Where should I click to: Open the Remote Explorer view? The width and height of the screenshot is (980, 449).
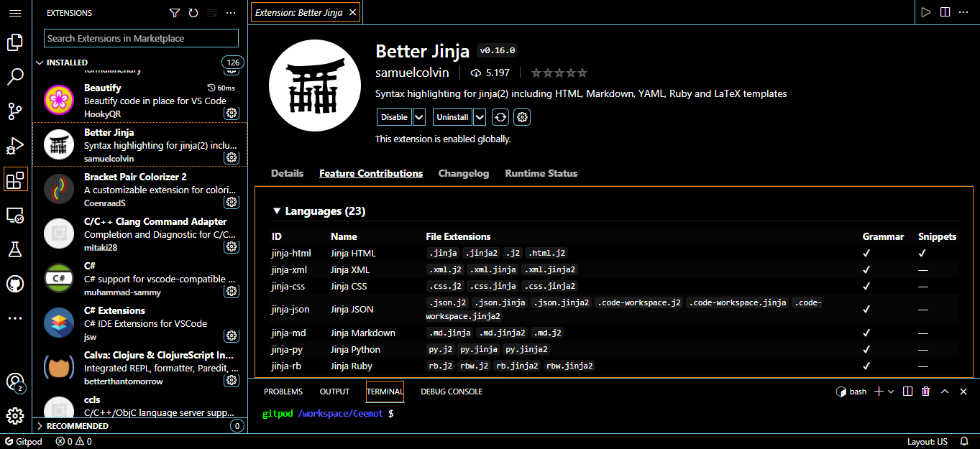[x=15, y=214]
